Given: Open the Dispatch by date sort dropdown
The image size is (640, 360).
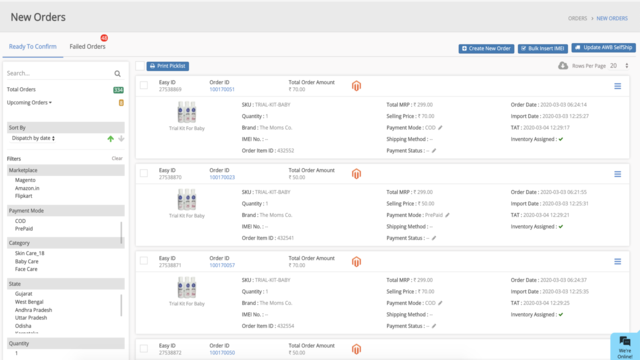Looking at the screenshot, I should (x=33, y=138).
